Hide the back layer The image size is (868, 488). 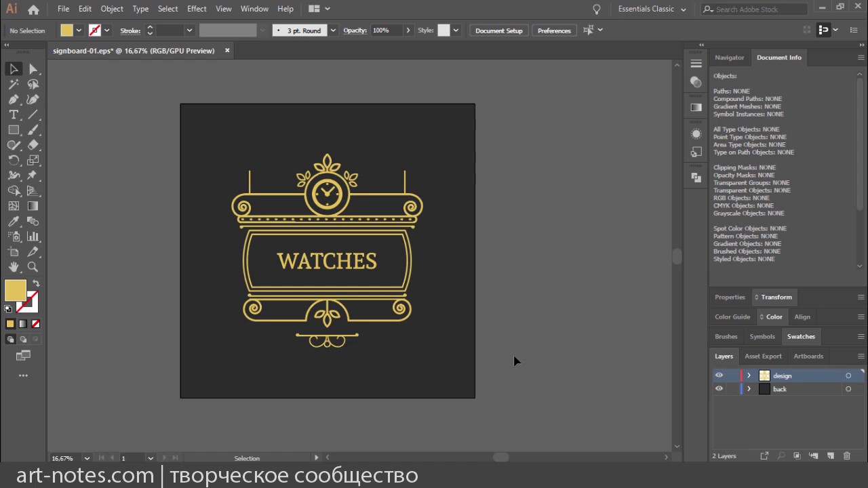tap(719, 389)
